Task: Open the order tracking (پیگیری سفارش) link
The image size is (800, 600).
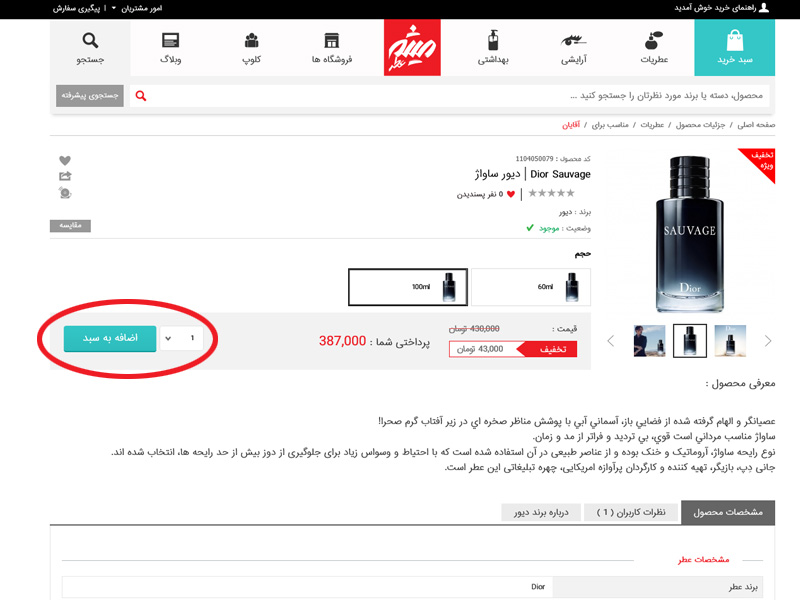Action: 77,8
